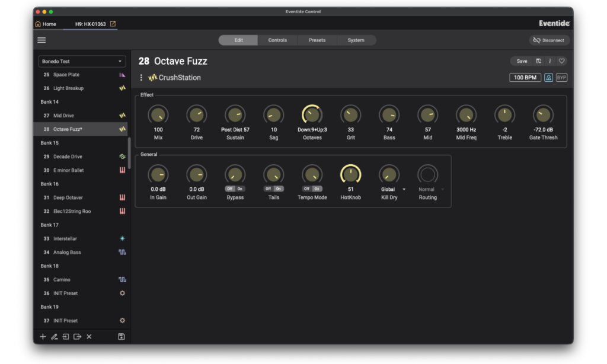
Task: Select preset 31 Deep Octaver
Action: click(81, 197)
